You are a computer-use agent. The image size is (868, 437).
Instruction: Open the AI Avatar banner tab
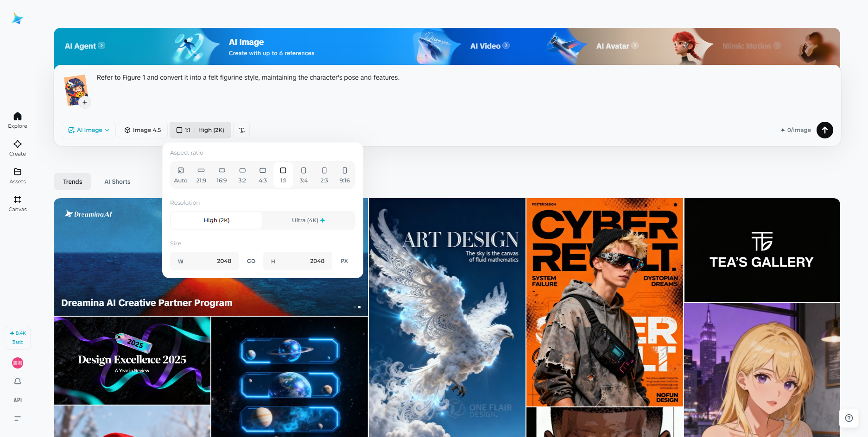pos(617,46)
